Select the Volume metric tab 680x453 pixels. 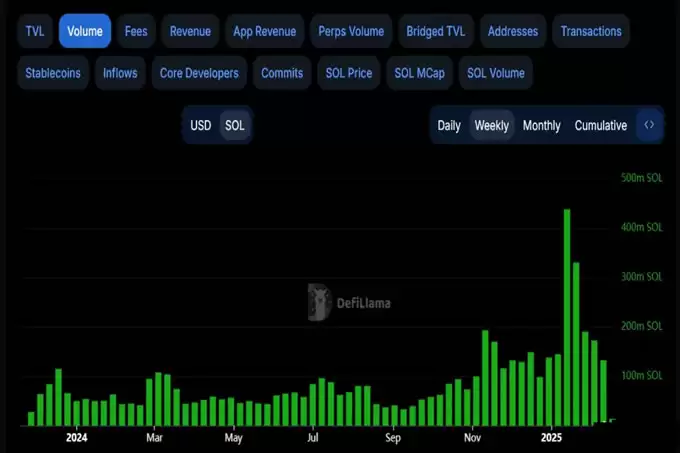click(85, 31)
